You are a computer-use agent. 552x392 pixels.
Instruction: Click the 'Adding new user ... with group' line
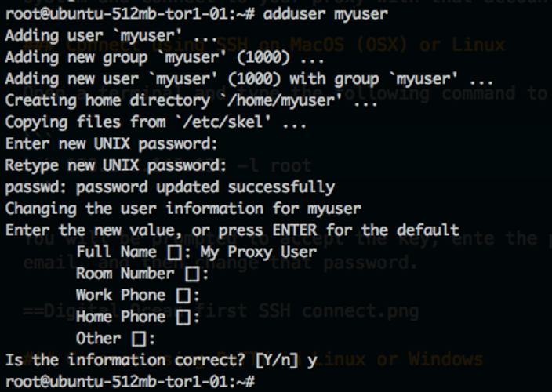[x=249, y=79]
